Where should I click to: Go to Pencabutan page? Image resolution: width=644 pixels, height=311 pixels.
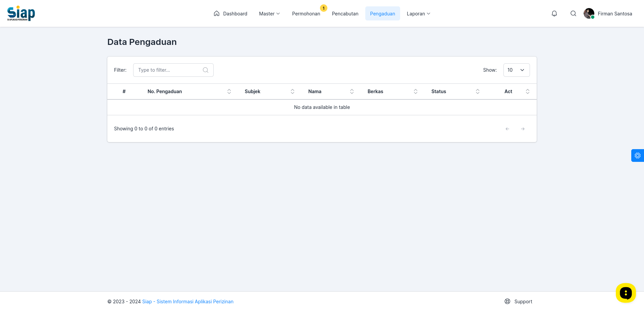point(345,14)
